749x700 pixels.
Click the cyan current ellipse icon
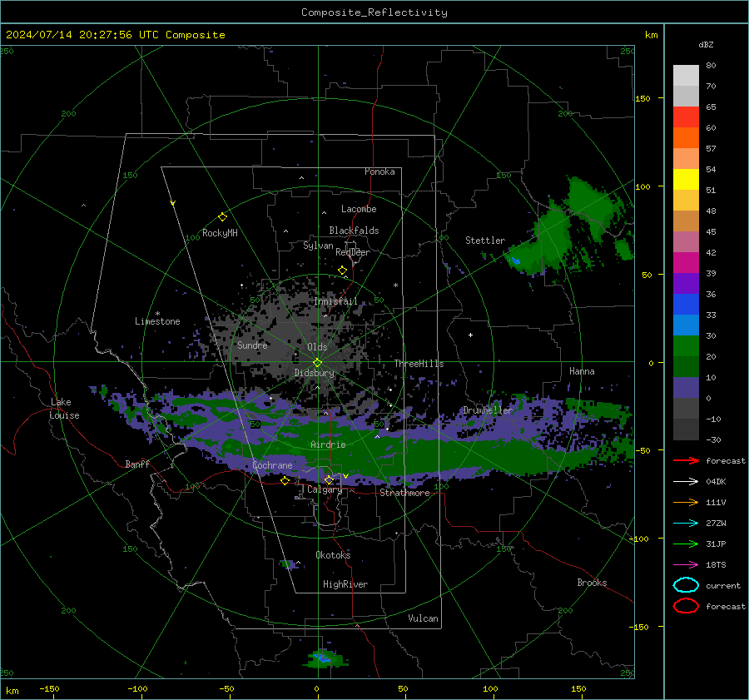click(686, 585)
